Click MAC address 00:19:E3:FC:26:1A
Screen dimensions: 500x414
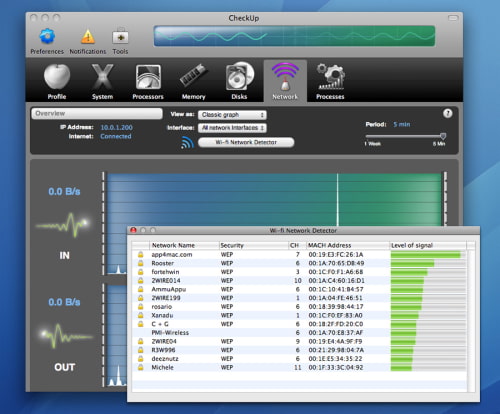[336, 255]
